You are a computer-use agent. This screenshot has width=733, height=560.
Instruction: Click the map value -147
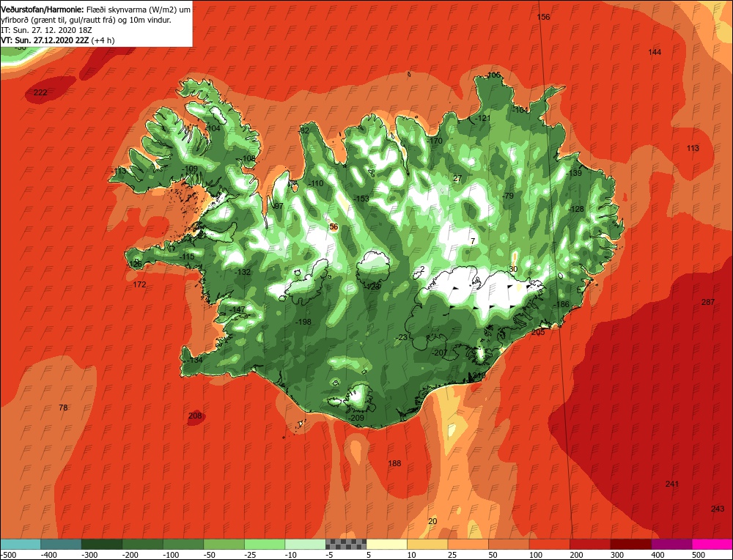[x=237, y=309]
